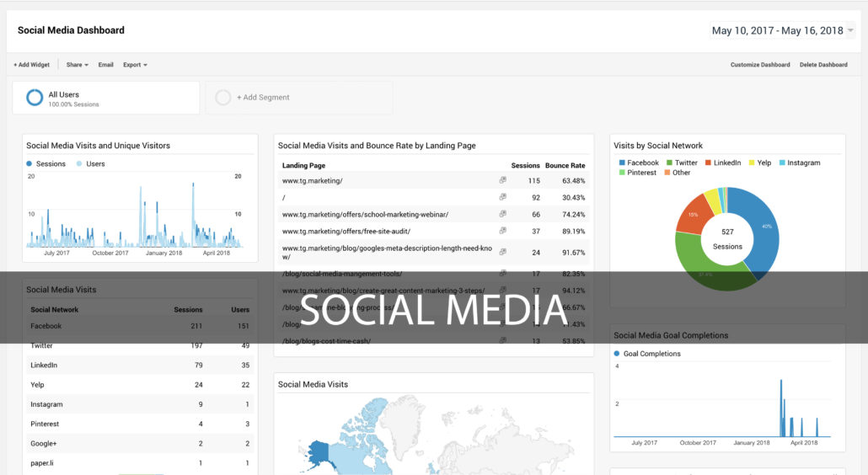Screen dimensions: 868x475
Task: Click the Yelp row in Social Media Visits
Action: (140, 385)
